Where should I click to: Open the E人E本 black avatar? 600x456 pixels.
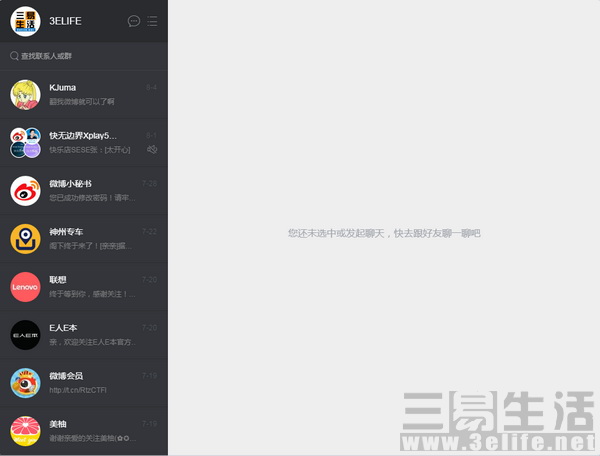(25, 335)
